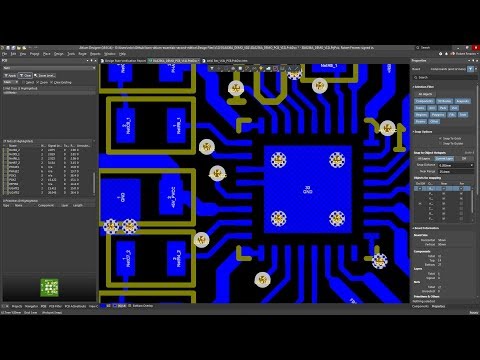Screen dimensions: 480x360
Task: Click the Clear button in PCB panel
Action: 25,76
